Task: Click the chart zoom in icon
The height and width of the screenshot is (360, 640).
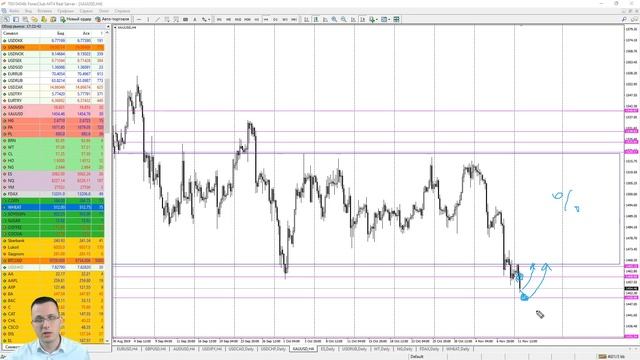Action: point(334,19)
